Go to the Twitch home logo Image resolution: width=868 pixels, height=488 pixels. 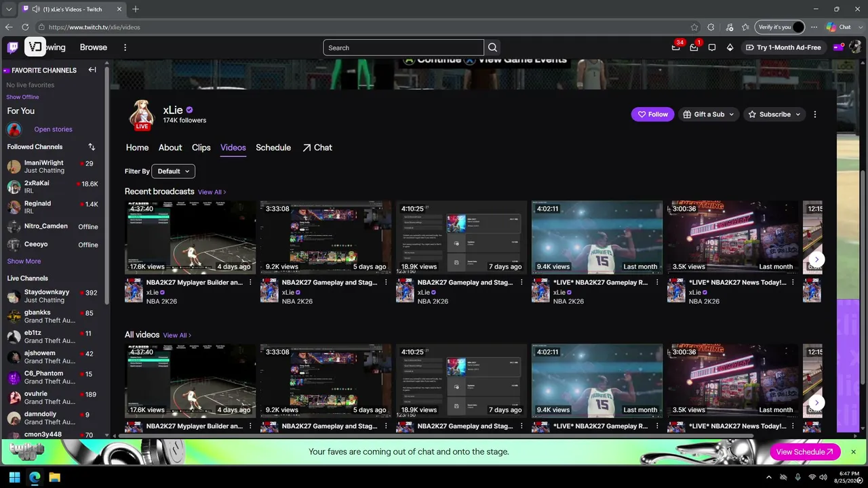coord(13,47)
